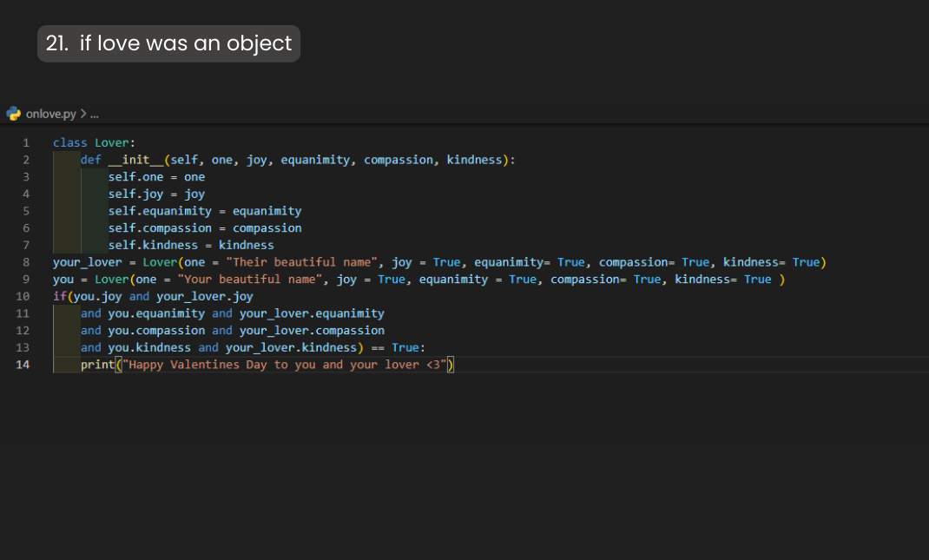
Task: Click the highlighted closing parenthesis on line 14
Action: coord(451,365)
